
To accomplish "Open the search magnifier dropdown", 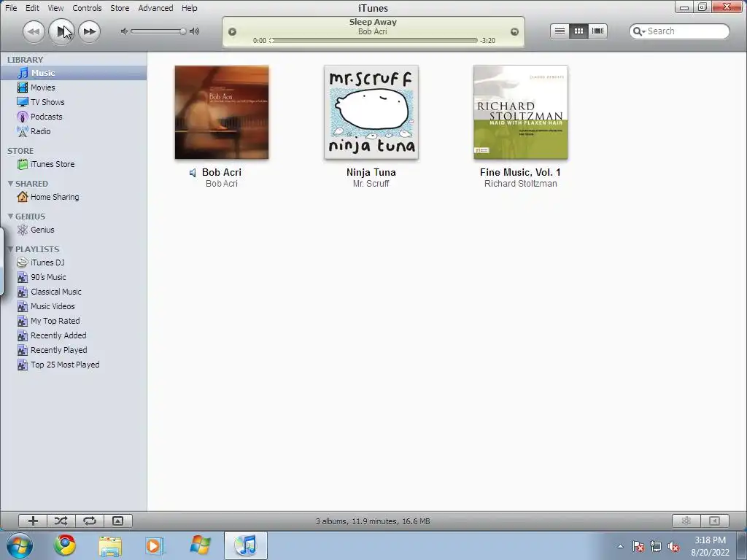I will pyautogui.click(x=638, y=31).
